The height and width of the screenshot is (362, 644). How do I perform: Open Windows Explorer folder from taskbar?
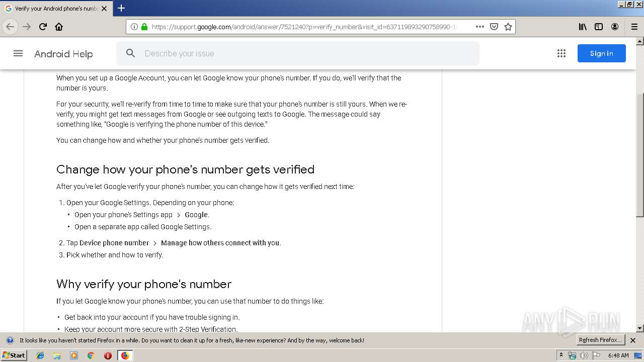tap(57, 355)
